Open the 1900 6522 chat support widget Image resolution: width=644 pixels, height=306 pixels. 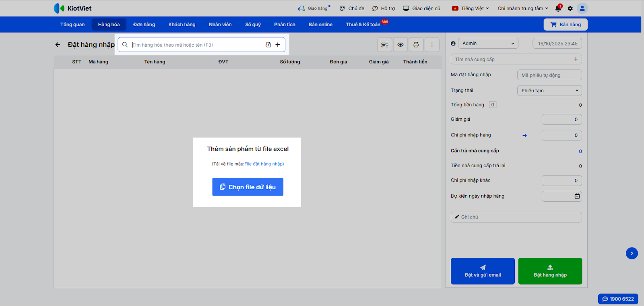[618, 299]
